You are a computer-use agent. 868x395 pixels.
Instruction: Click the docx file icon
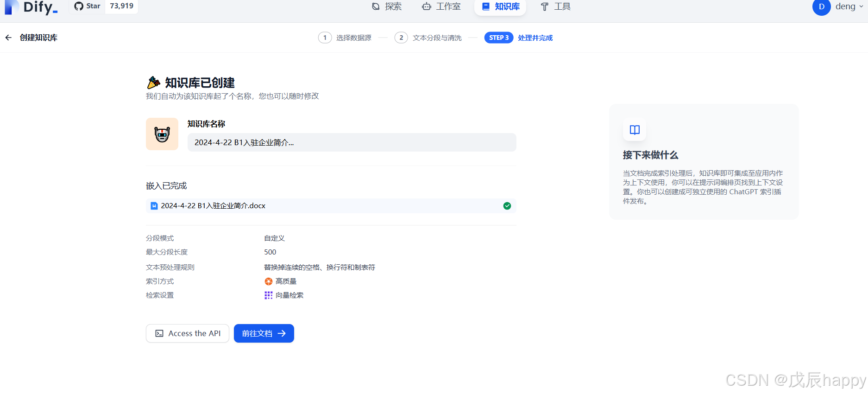[x=154, y=206]
